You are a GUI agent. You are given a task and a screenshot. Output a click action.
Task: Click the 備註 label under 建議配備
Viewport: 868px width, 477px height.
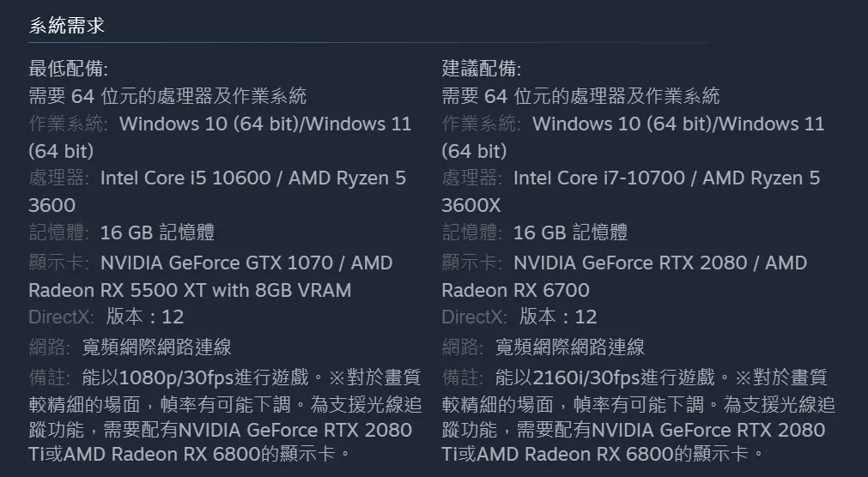462,377
